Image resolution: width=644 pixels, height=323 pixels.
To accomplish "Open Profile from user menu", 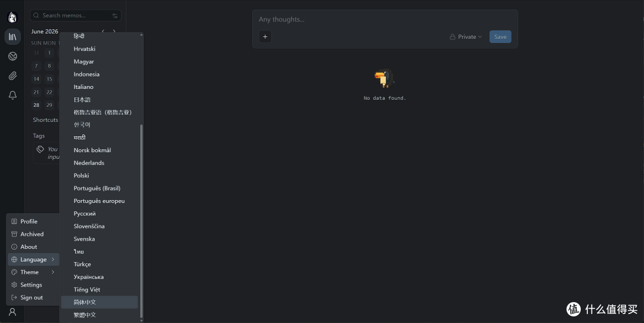I will click(33, 222).
